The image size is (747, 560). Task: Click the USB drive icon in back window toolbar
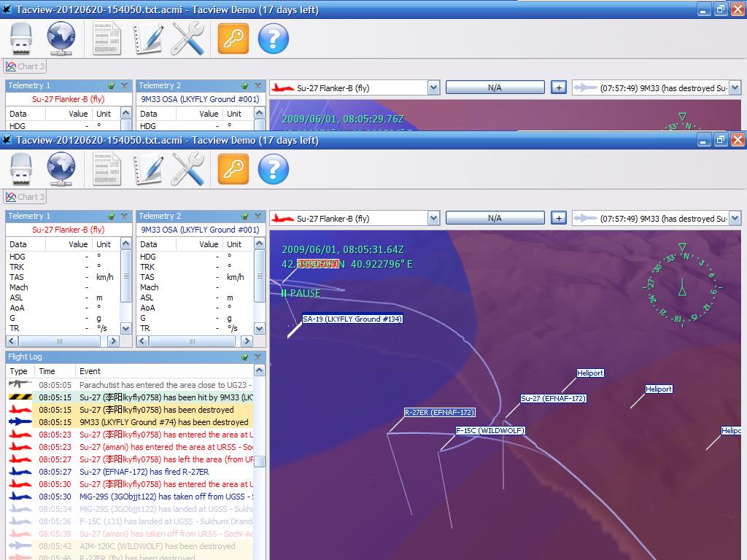click(x=21, y=39)
